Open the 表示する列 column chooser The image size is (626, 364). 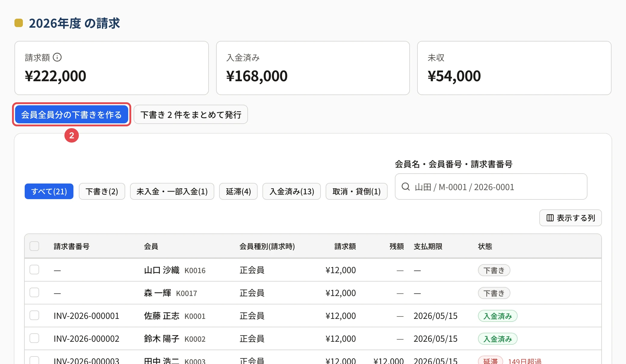(x=570, y=218)
